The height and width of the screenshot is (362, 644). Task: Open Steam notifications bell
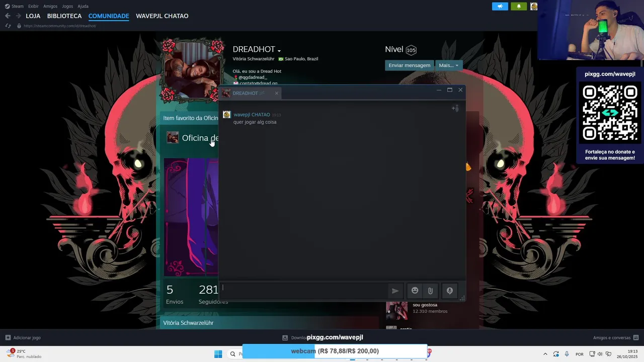tap(519, 7)
